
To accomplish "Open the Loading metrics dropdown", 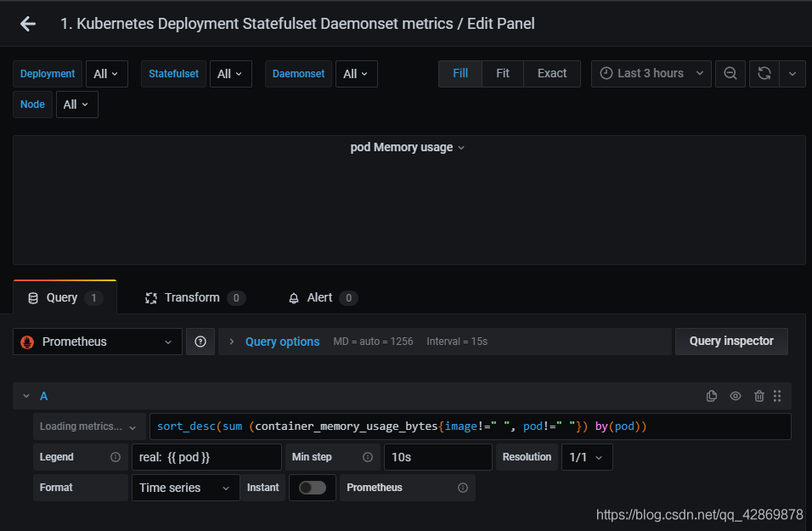I will (x=89, y=426).
